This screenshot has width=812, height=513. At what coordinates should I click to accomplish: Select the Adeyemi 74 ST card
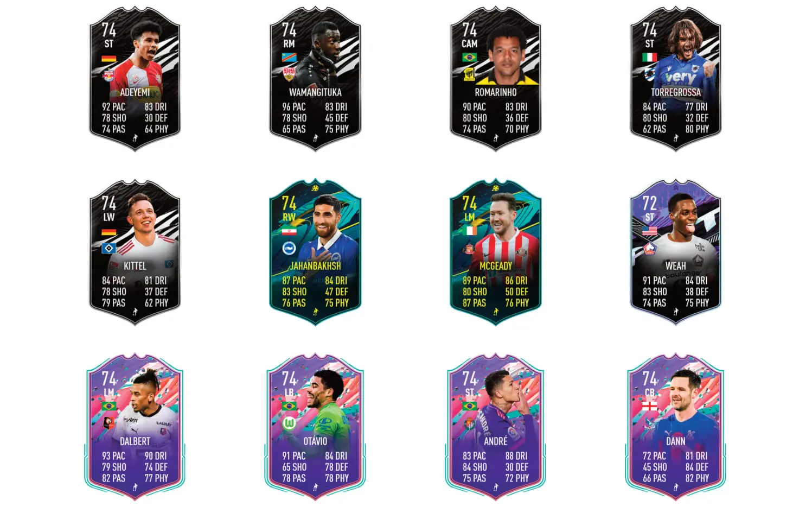pos(135,79)
